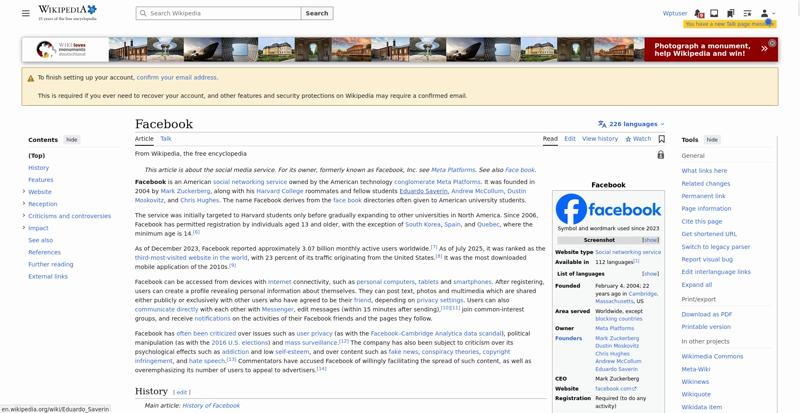800x413 pixels.
Task: Open the View history tab
Action: click(x=600, y=139)
